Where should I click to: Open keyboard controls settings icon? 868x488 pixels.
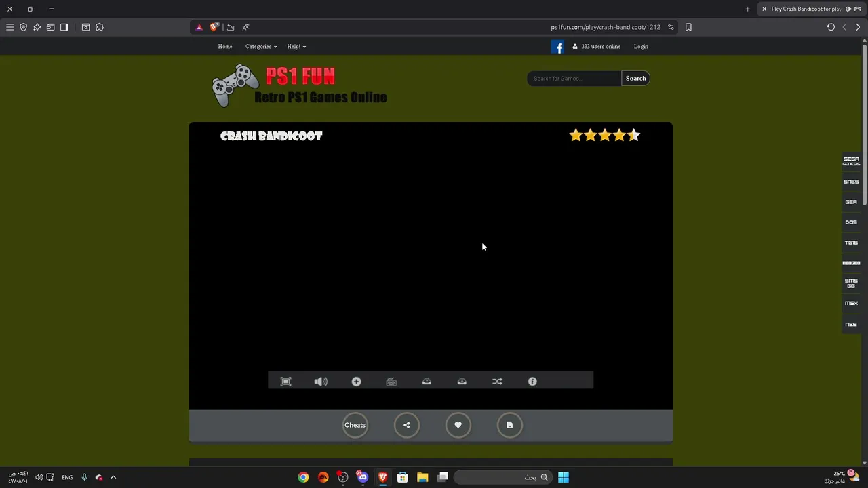[391, 382]
